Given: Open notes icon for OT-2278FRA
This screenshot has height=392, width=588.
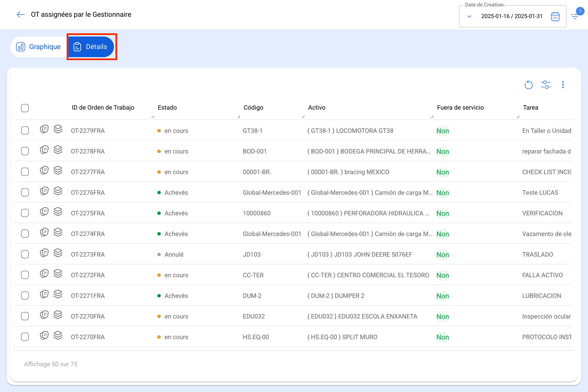Looking at the screenshot, I should click(x=44, y=150).
